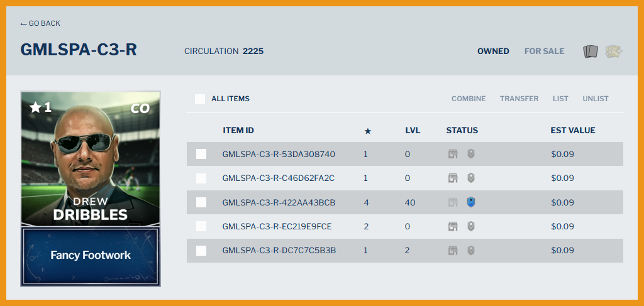Switch to the Owned tab

[493, 52]
